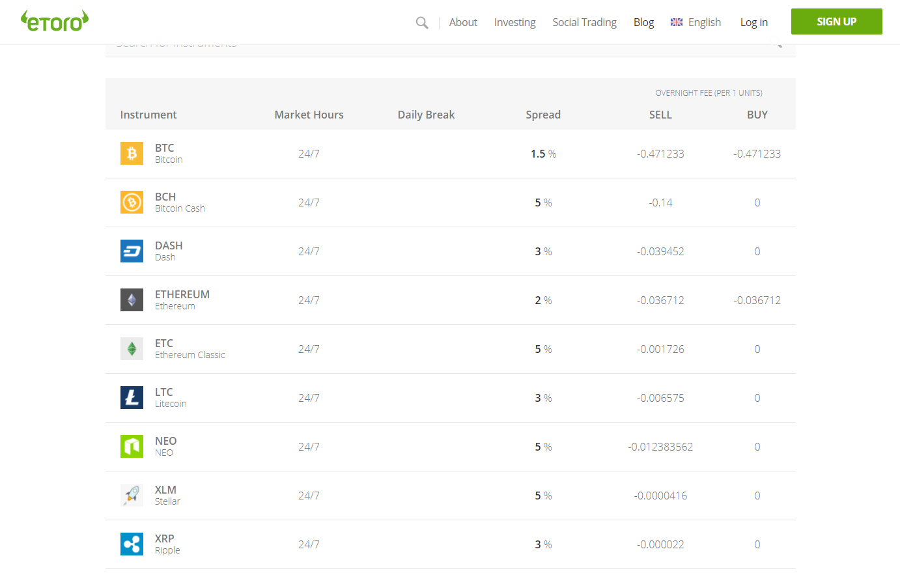Click the ETC instrument name

(x=164, y=343)
